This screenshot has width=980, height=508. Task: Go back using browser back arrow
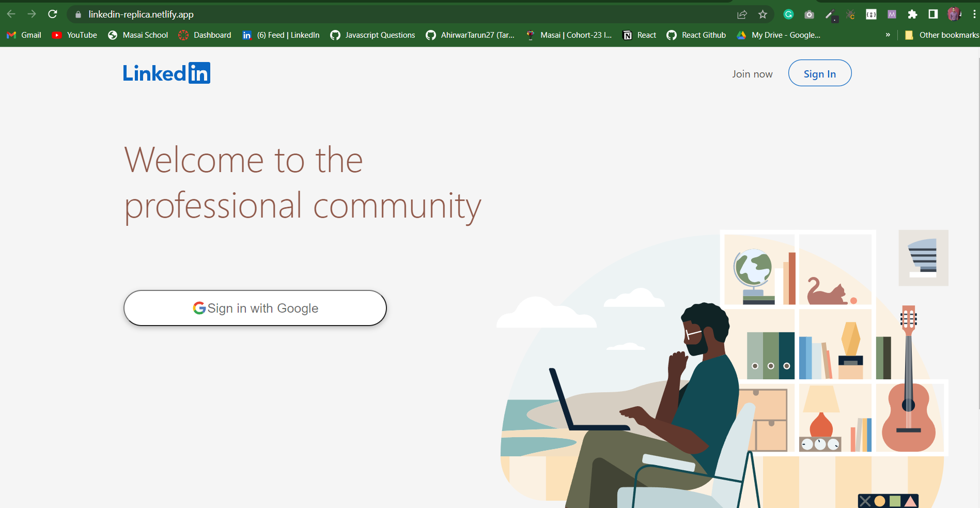pyautogui.click(x=11, y=14)
